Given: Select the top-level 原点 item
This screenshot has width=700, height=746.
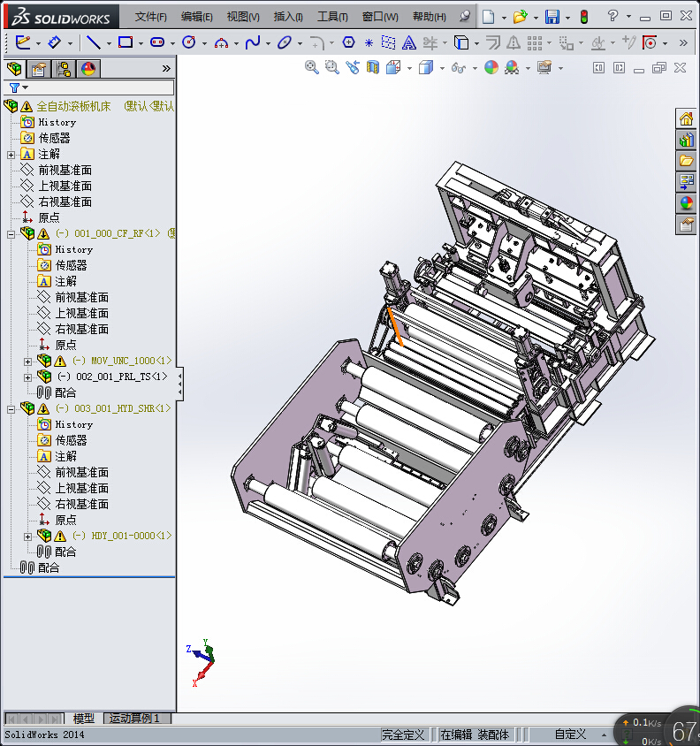Looking at the screenshot, I should click(49, 218).
